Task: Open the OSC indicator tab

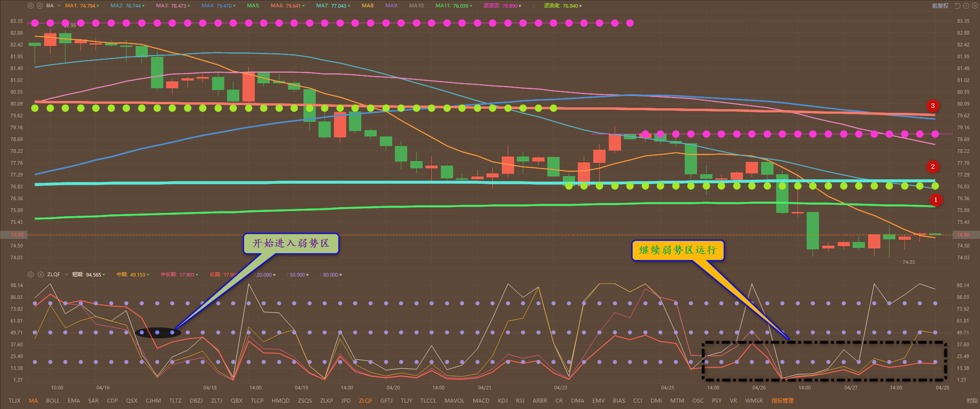Action: (698, 401)
